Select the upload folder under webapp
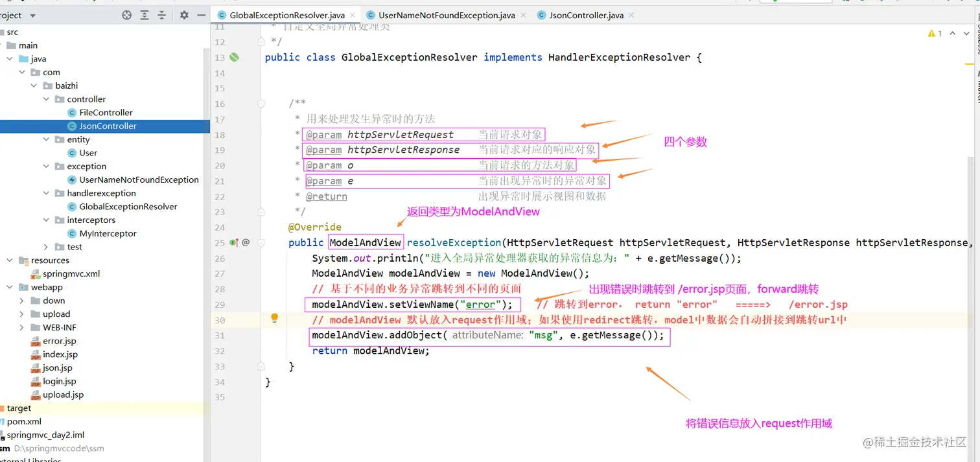The image size is (980, 462). click(56, 314)
